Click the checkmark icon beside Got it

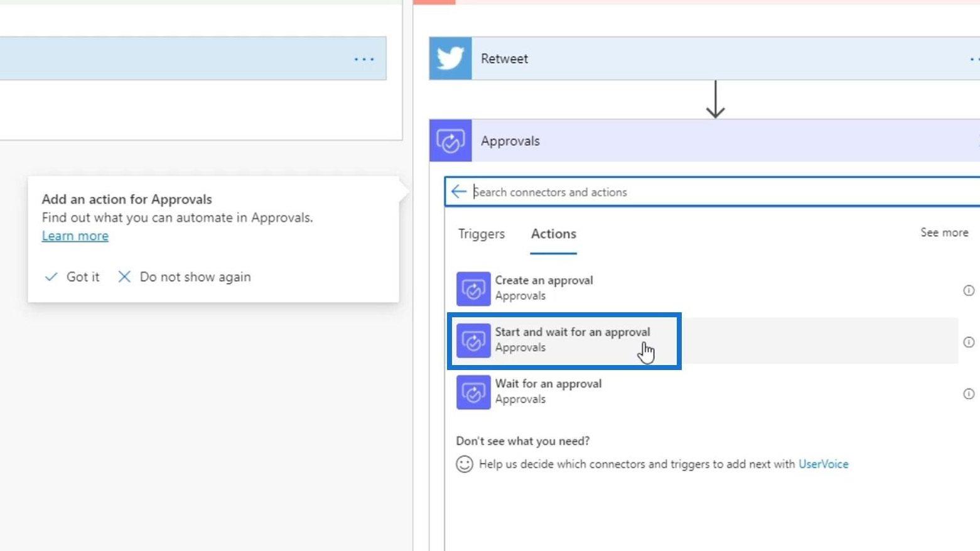[51, 277]
